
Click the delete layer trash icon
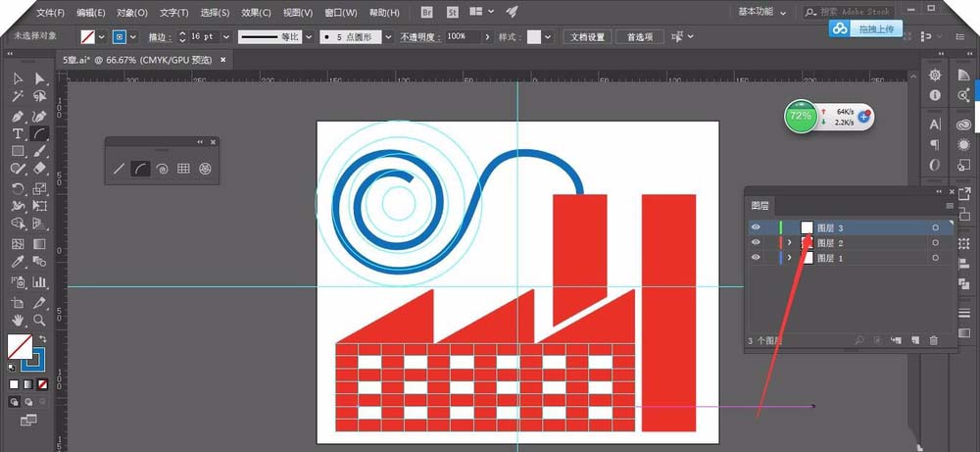pyautogui.click(x=933, y=340)
